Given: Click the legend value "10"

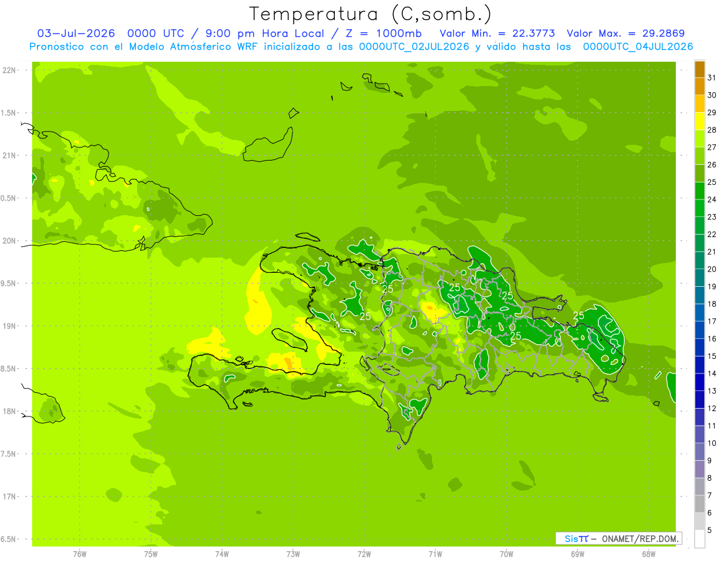Looking at the screenshot, I should click(712, 443).
